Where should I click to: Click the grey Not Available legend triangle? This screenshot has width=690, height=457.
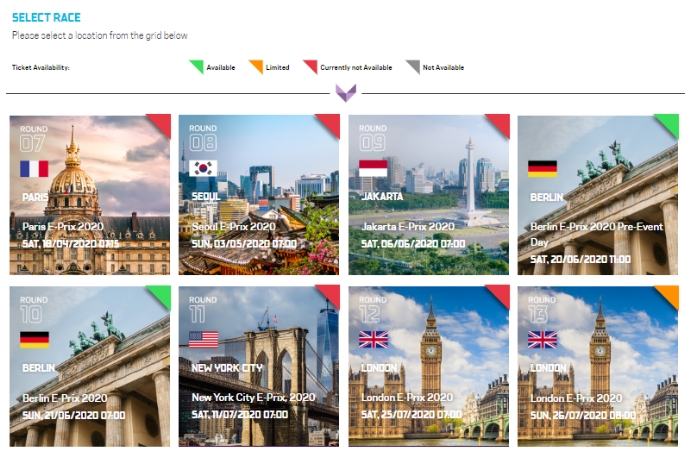point(413,67)
